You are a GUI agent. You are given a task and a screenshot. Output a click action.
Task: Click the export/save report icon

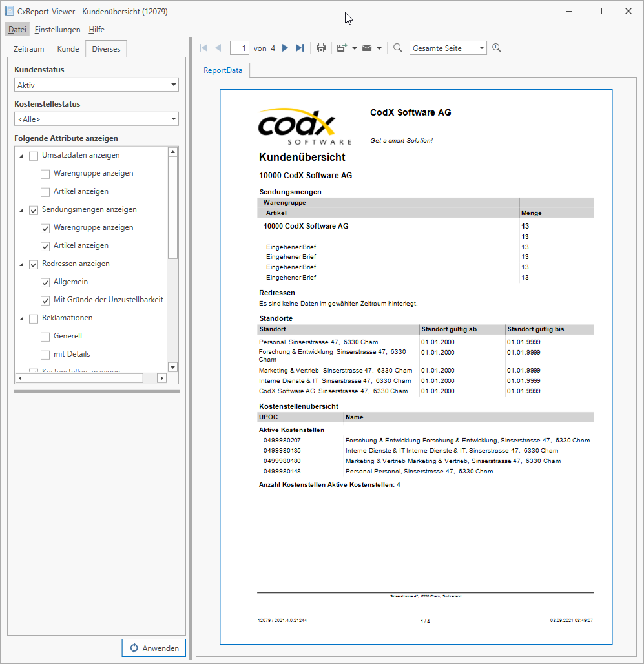pyautogui.click(x=342, y=47)
